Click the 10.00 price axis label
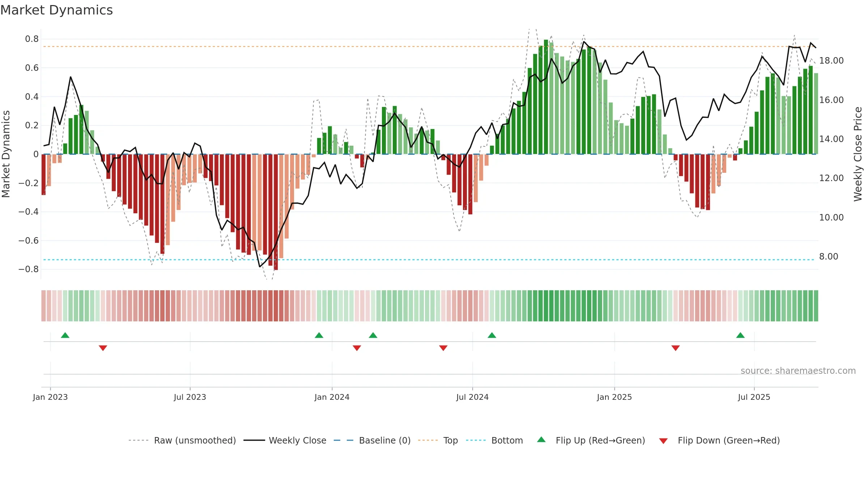This screenshot has width=868, height=488. point(831,217)
